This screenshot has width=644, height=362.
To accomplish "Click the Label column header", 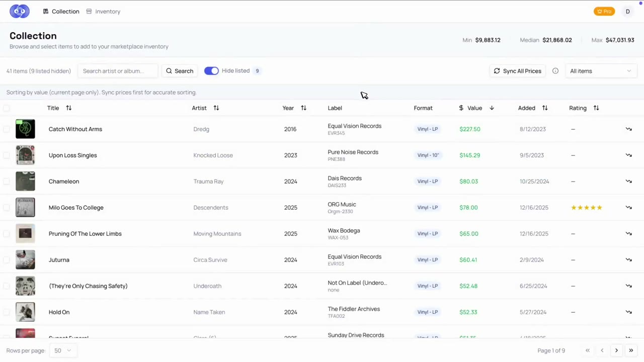I will [x=335, y=108].
